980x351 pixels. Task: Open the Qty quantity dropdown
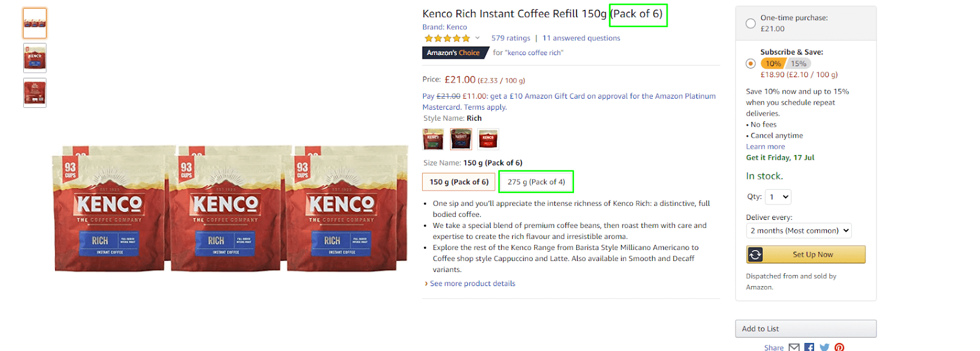point(778,197)
